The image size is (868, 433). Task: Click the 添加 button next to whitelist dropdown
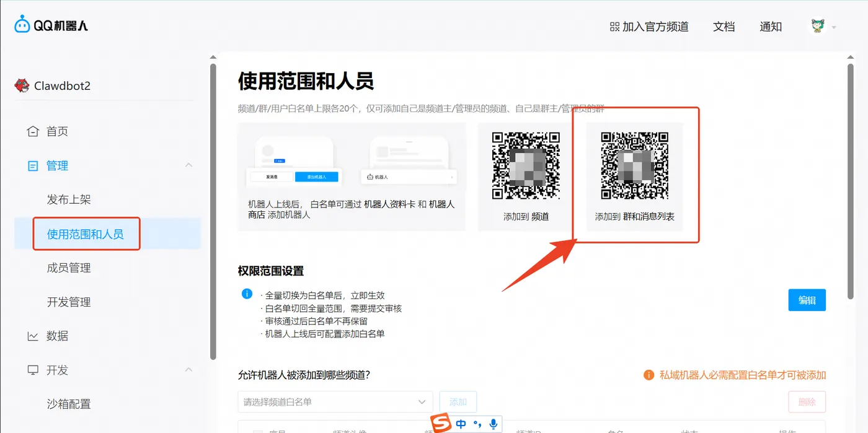click(x=458, y=402)
